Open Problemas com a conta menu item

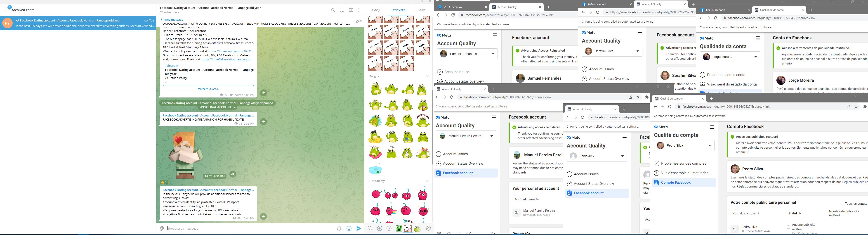click(x=726, y=75)
